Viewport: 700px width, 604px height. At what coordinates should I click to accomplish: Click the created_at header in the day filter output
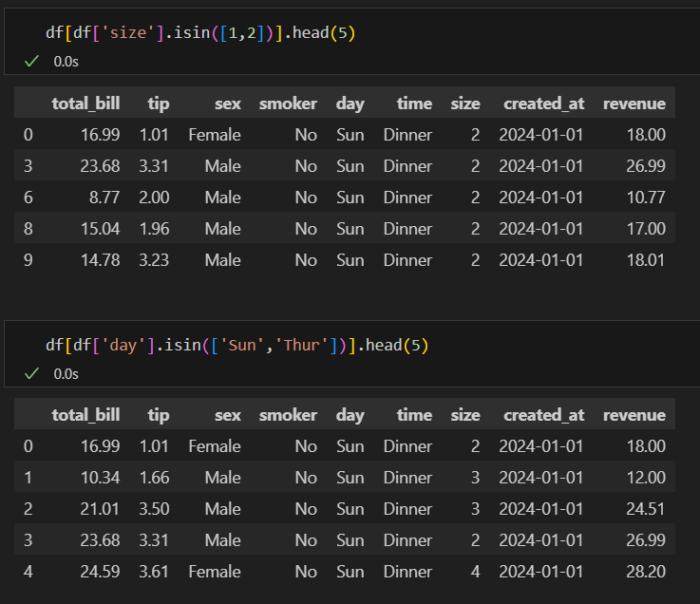click(543, 415)
